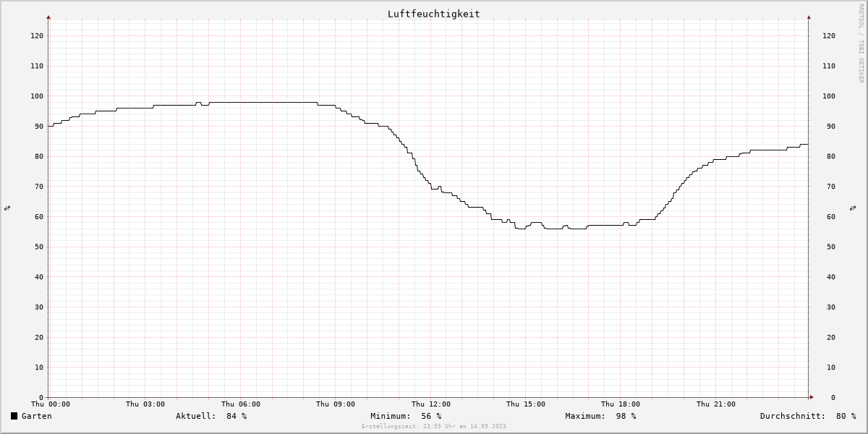Click the Thu 12:00 time axis label

[x=431, y=404]
